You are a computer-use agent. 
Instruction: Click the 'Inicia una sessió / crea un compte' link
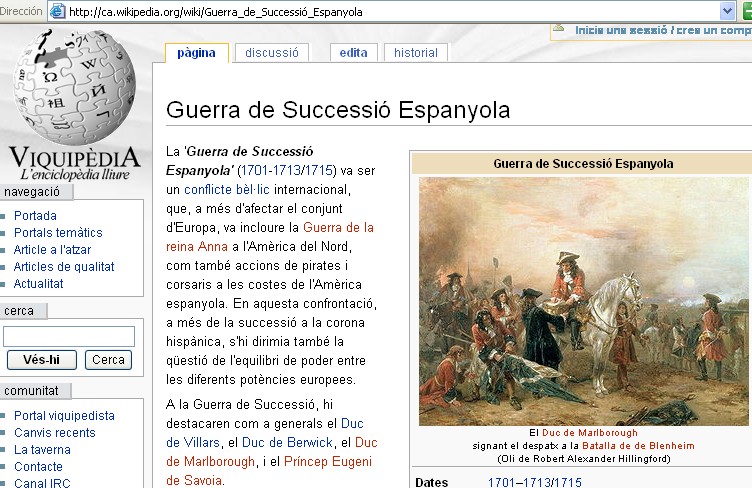(x=663, y=30)
